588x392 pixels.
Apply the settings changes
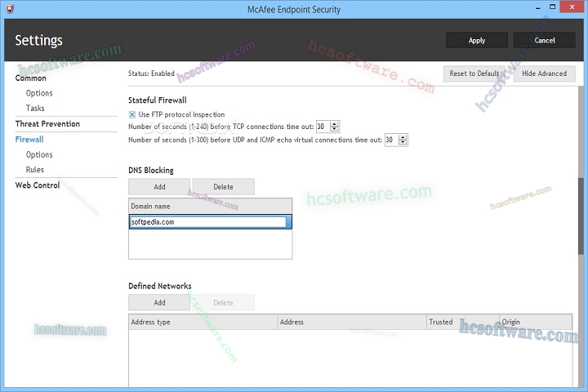click(477, 40)
